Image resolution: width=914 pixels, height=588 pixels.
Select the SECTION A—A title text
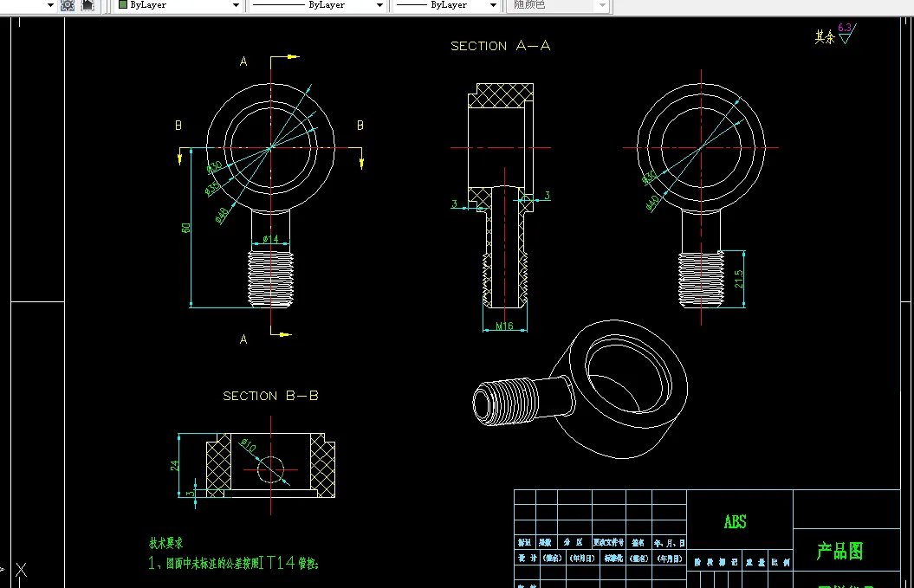tap(500, 46)
